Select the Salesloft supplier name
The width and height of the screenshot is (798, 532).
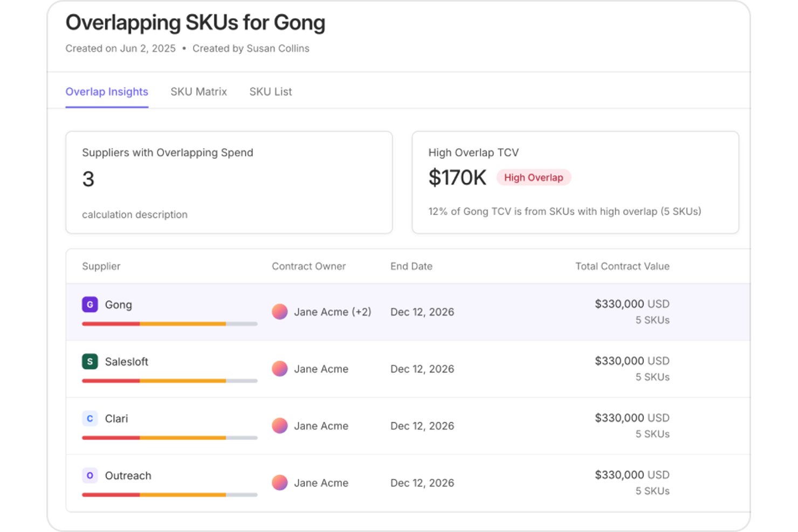pos(127,362)
